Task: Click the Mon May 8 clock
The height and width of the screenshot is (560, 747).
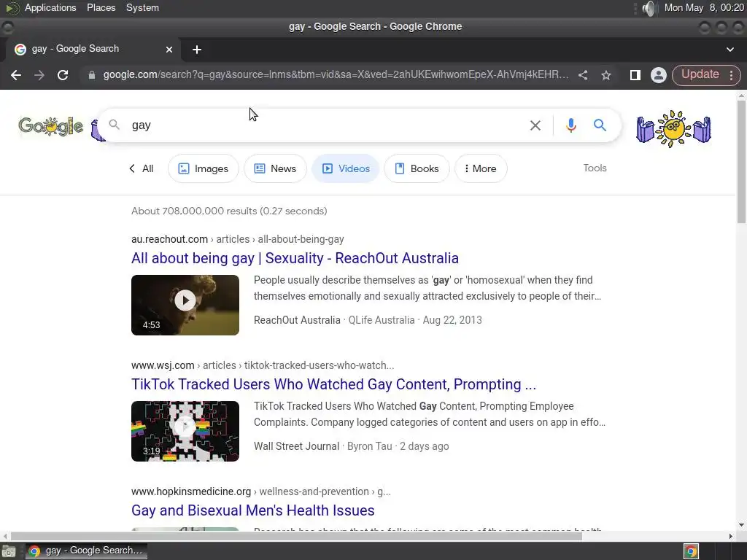Action: [x=704, y=8]
